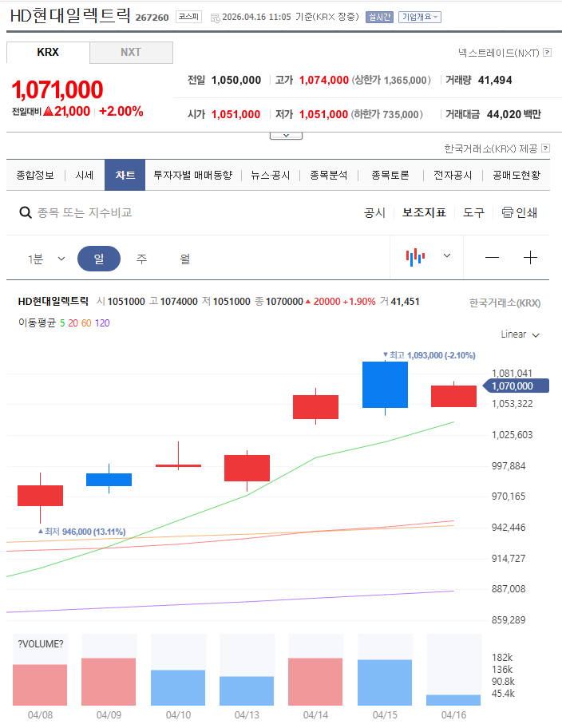Open help icon next to 넥스트레이드(NXT)

click(548, 53)
